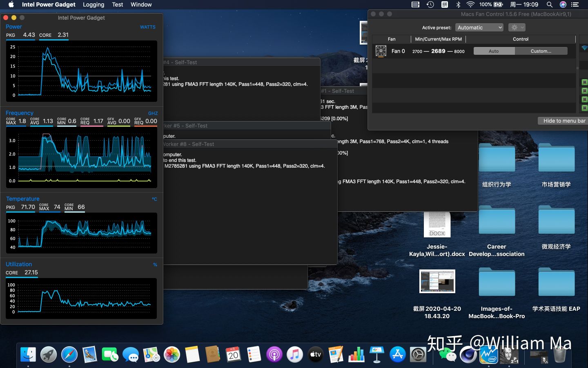Open Launchpad from the Dock
The width and height of the screenshot is (588, 368).
48,355
